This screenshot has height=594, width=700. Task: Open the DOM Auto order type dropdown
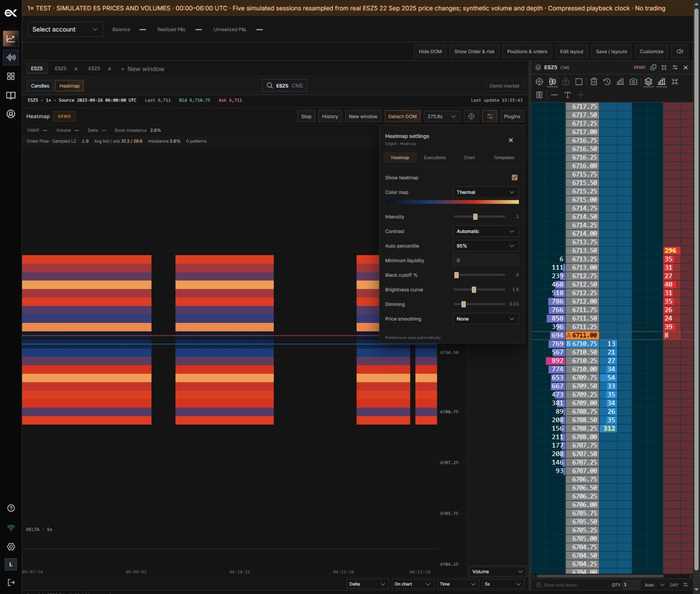[x=654, y=585]
